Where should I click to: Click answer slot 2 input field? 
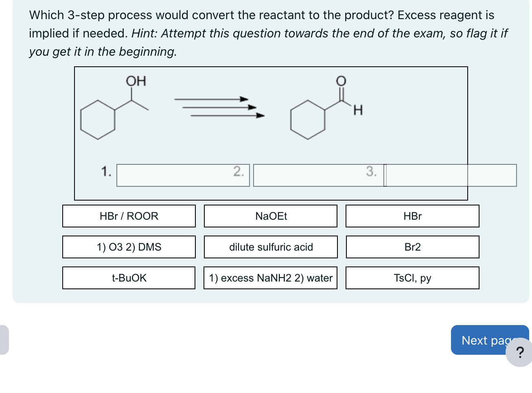(317, 175)
